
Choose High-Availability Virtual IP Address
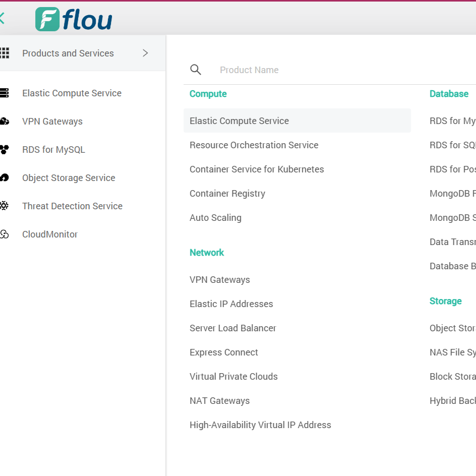tap(260, 425)
